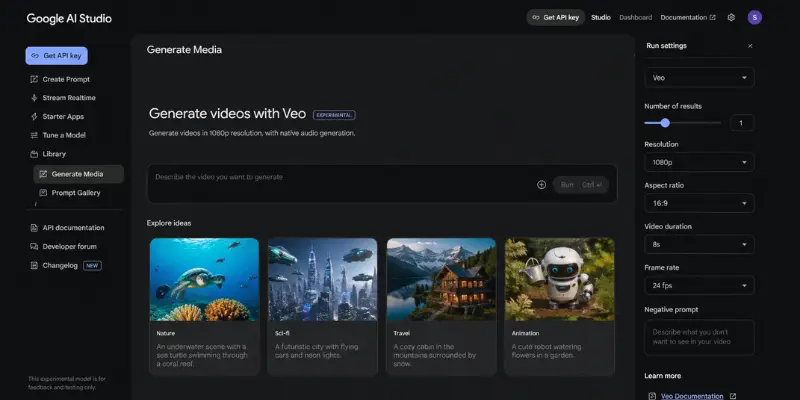The width and height of the screenshot is (800, 400).
Task: Click the external link icon next to Documentation
Action: click(x=712, y=17)
